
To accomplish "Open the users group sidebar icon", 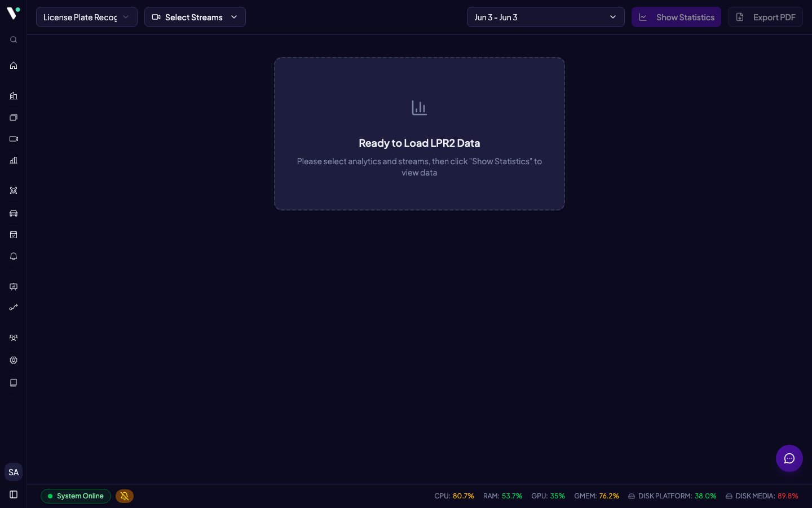I will (14, 338).
